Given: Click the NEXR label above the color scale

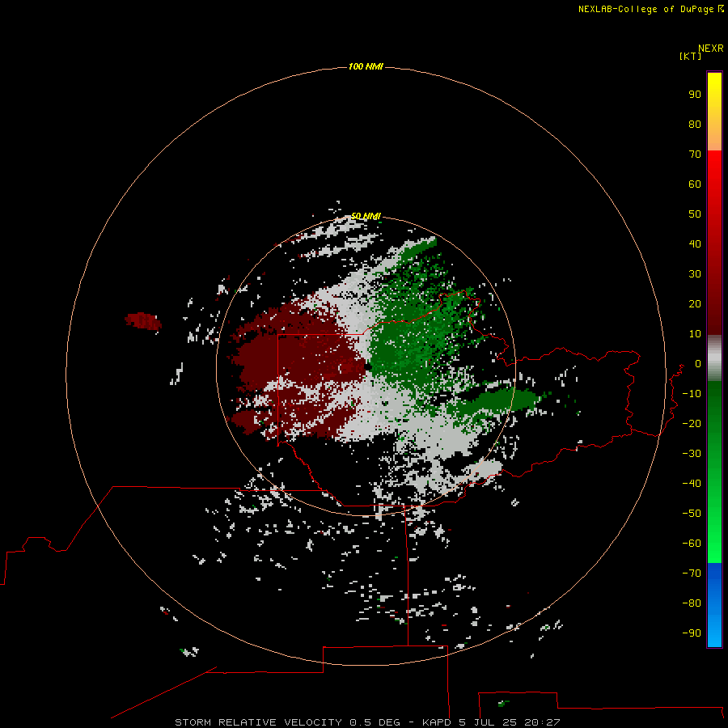Looking at the screenshot, I should 711,49.
